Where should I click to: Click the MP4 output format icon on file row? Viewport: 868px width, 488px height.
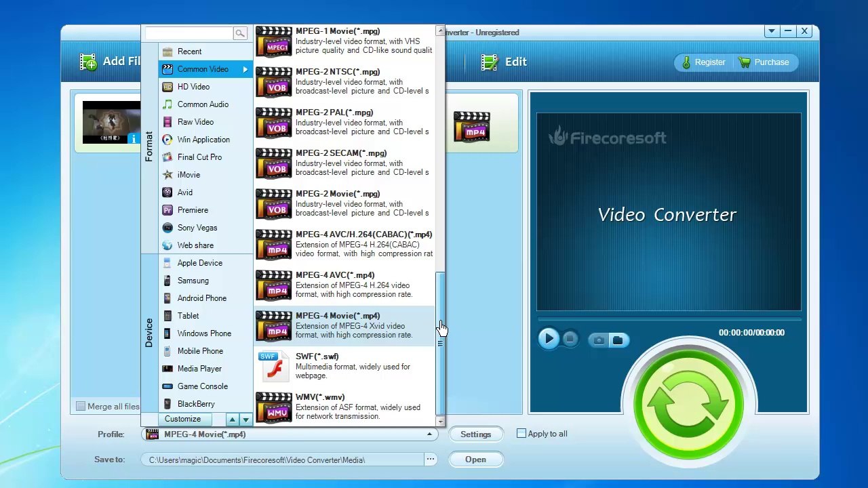(x=471, y=127)
